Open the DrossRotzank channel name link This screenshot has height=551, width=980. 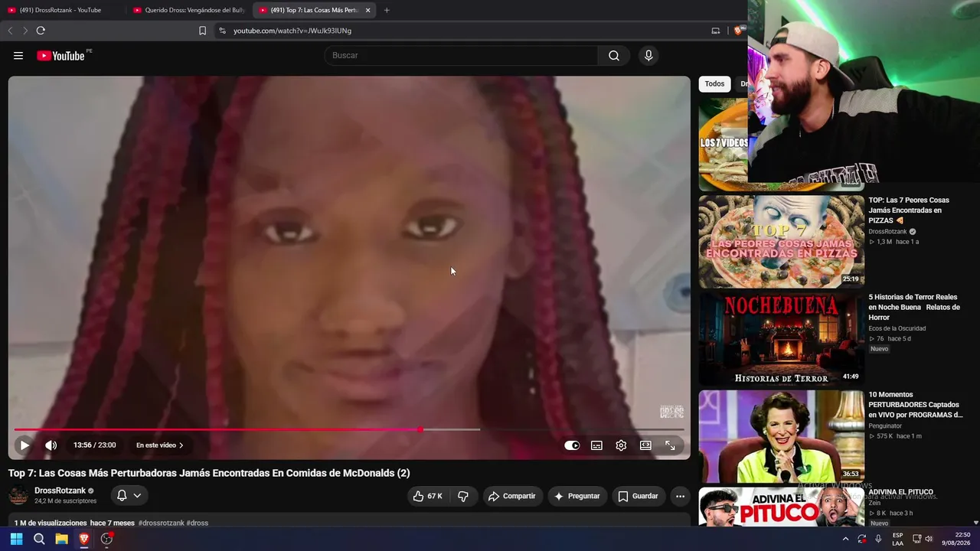pyautogui.click(x=60, y=491)
